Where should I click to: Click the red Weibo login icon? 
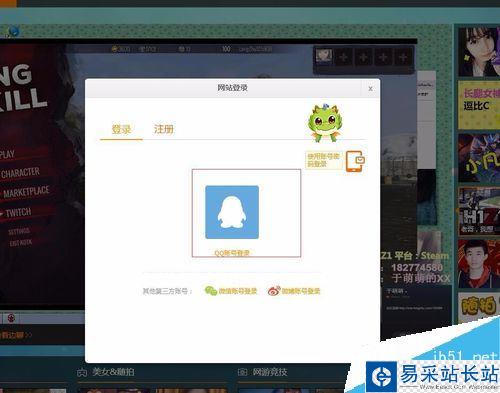coord(274,291)
